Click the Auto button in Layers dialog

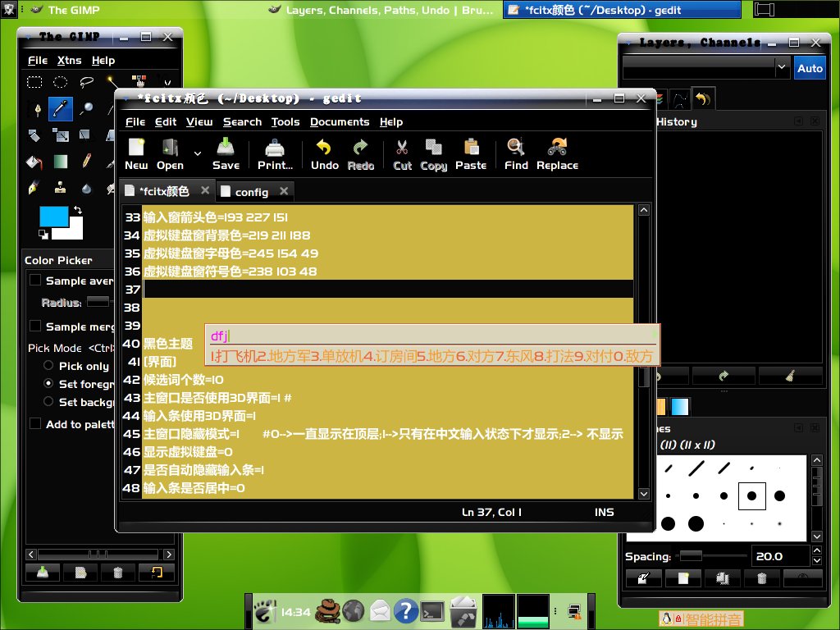tap(810, 68)
